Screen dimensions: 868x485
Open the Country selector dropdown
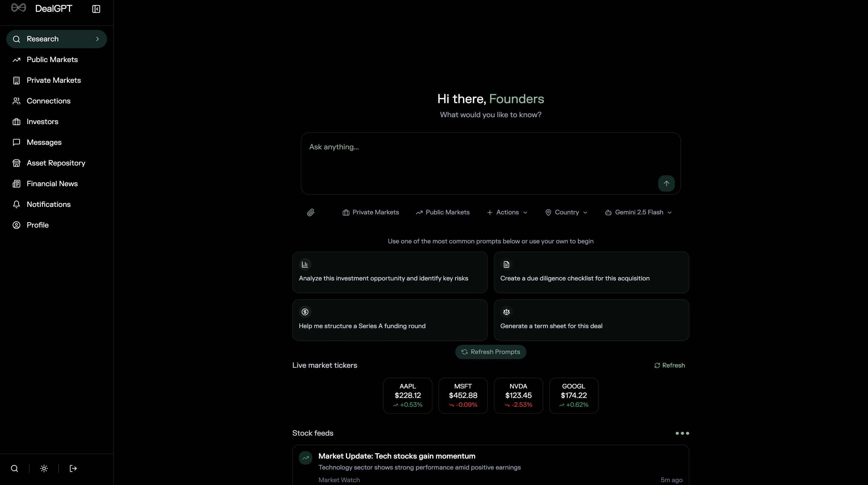[x=566, y=212]
